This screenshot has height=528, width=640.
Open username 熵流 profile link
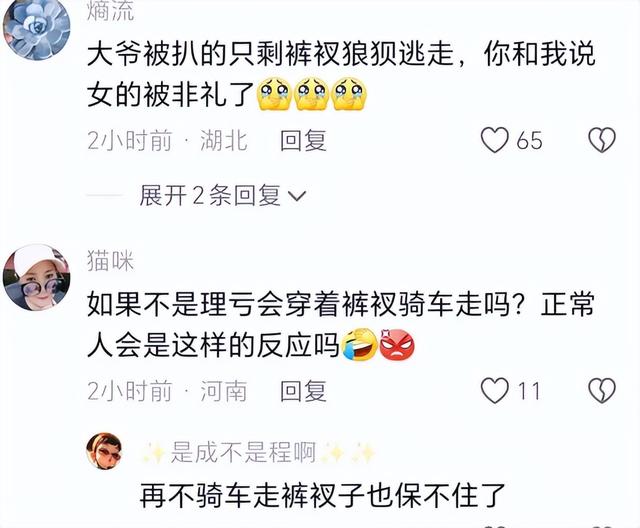[x=110, y=11]
